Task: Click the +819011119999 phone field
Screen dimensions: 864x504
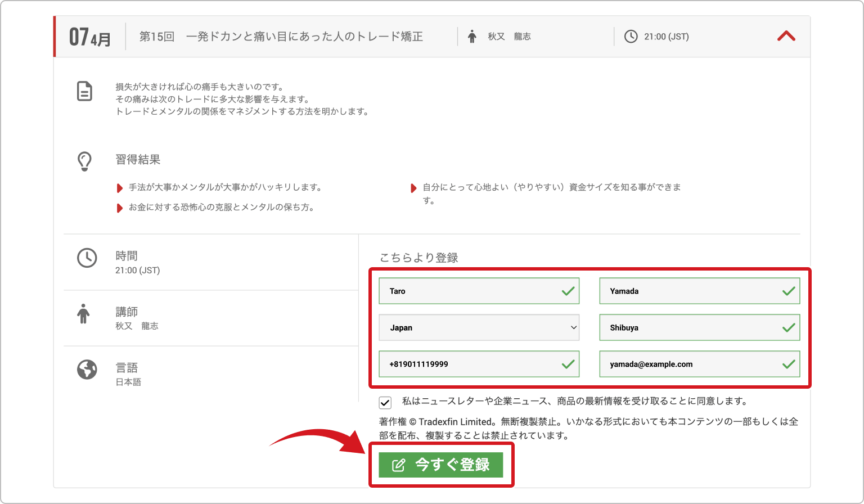Action: [478, 364]
